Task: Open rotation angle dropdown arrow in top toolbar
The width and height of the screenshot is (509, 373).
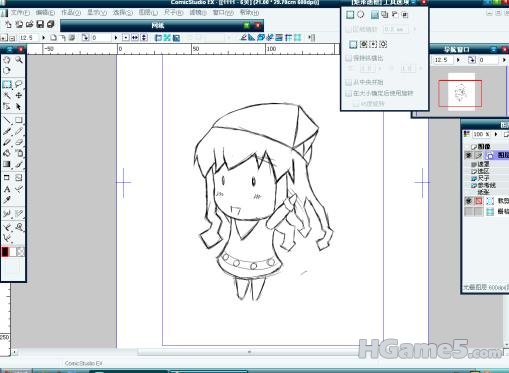Action: pos(116,38)
